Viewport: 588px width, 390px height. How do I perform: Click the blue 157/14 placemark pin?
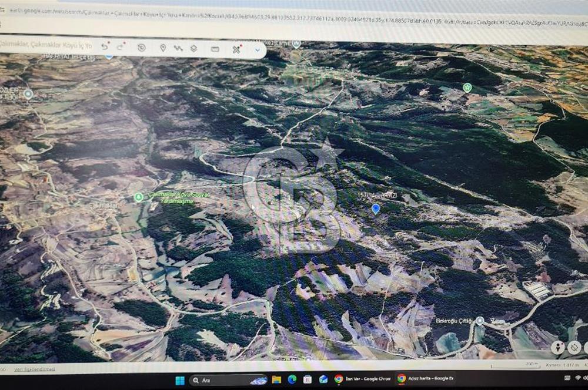(x=376, y=209)
